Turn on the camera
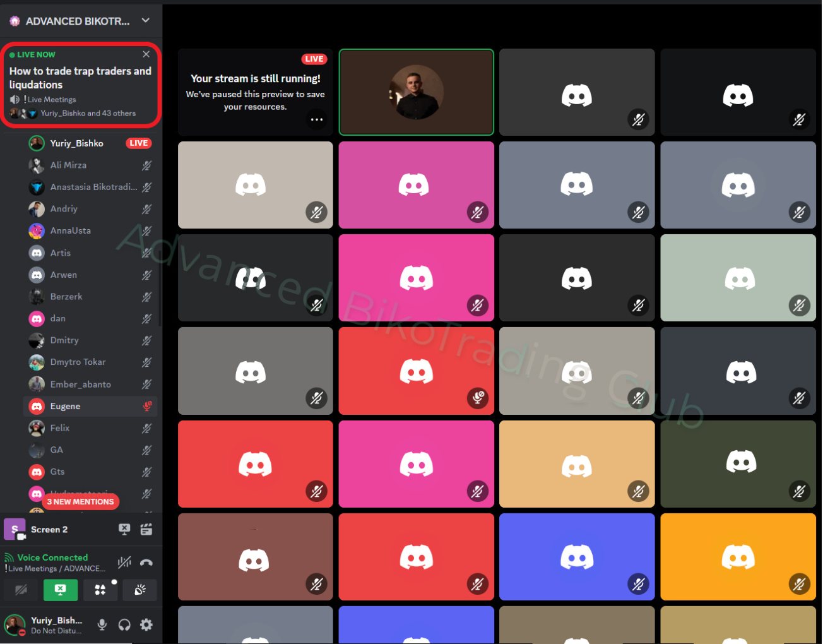The image size is (823, 644). point(21,590)
